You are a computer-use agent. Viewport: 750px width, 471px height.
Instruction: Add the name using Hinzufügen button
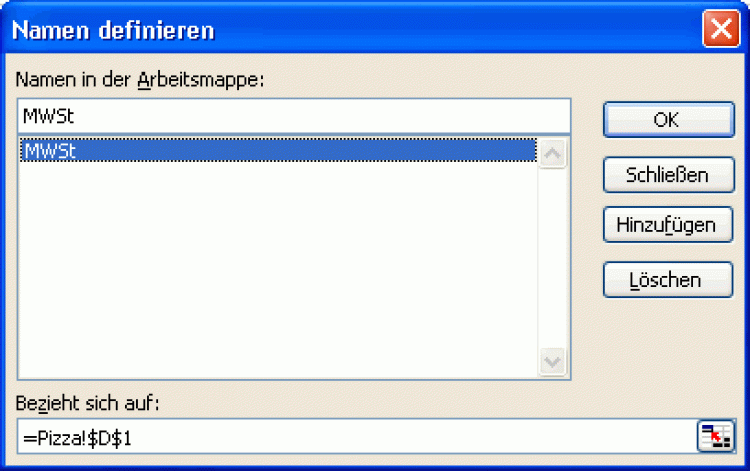(x=668, y=225)
